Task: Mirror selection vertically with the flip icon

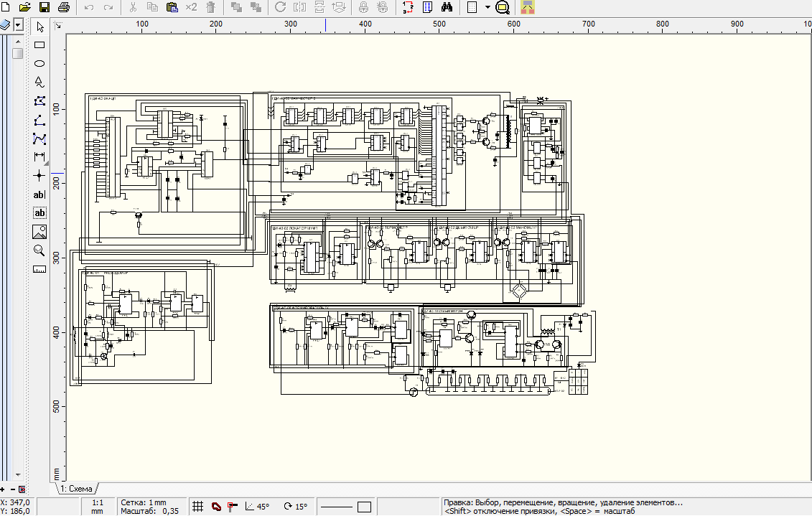Action: (319, 6)
